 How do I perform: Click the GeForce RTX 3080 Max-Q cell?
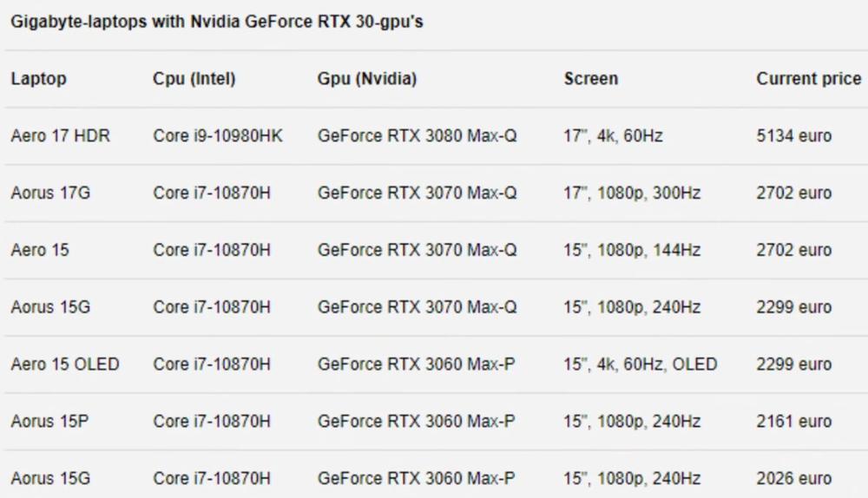pyautogui.click(x=418, y=136)
